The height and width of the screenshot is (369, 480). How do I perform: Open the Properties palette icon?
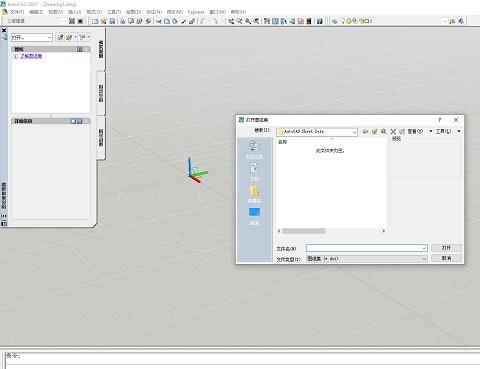click(267, 21)
